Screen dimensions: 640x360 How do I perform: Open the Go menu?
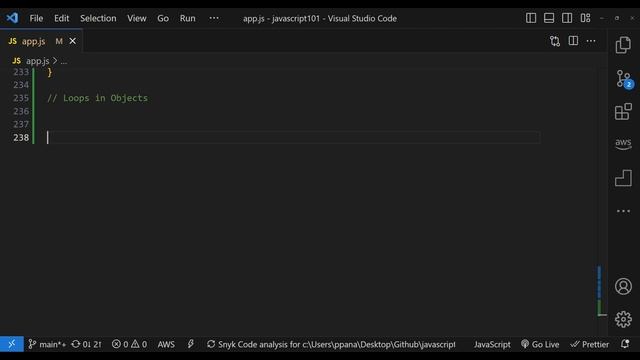[x=163, y=18]
